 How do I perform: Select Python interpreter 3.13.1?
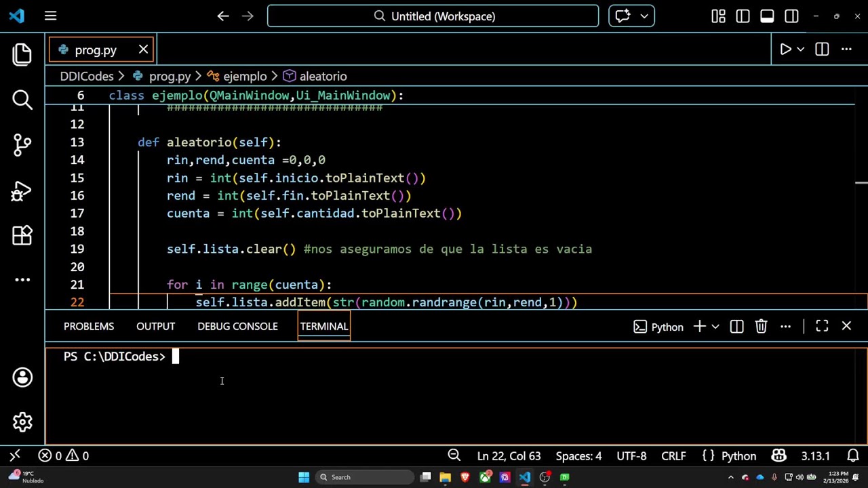point(816,456)
